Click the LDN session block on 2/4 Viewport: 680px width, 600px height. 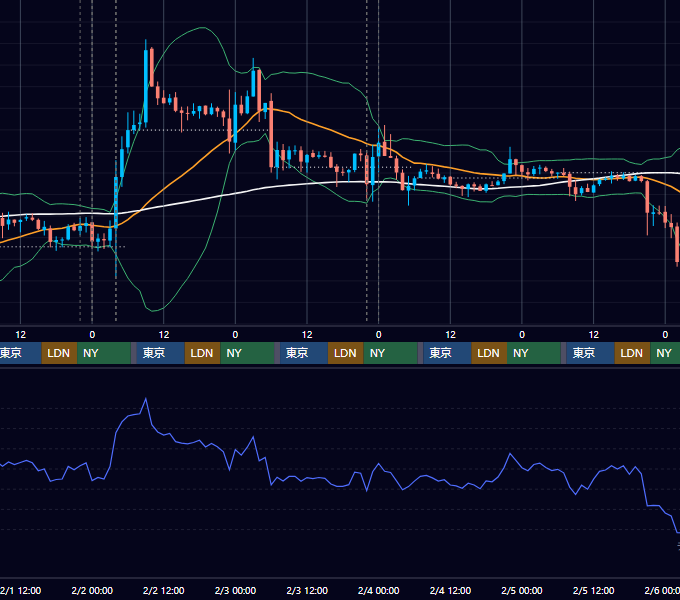pos(489,353)
